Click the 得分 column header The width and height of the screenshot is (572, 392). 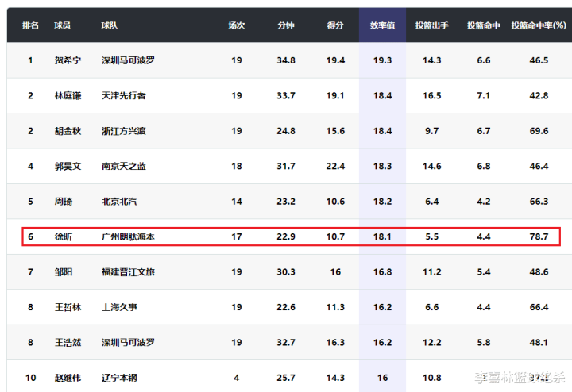(335, 25)
